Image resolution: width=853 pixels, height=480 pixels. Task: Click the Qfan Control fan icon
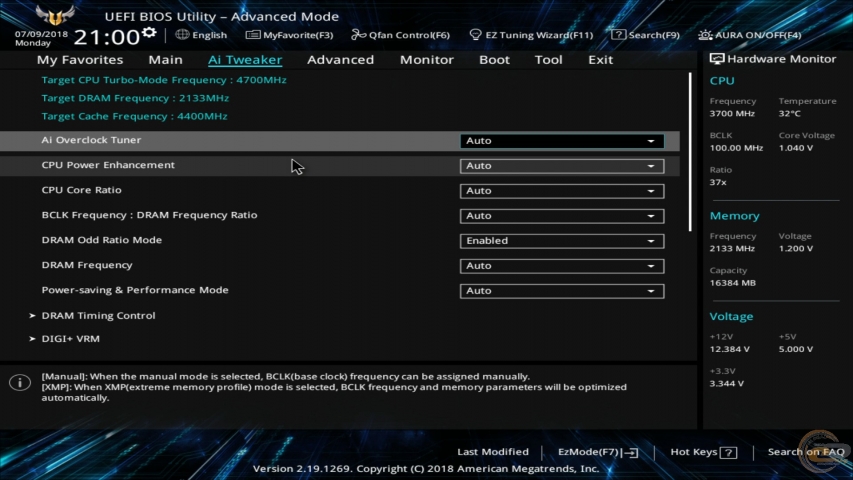358,35
